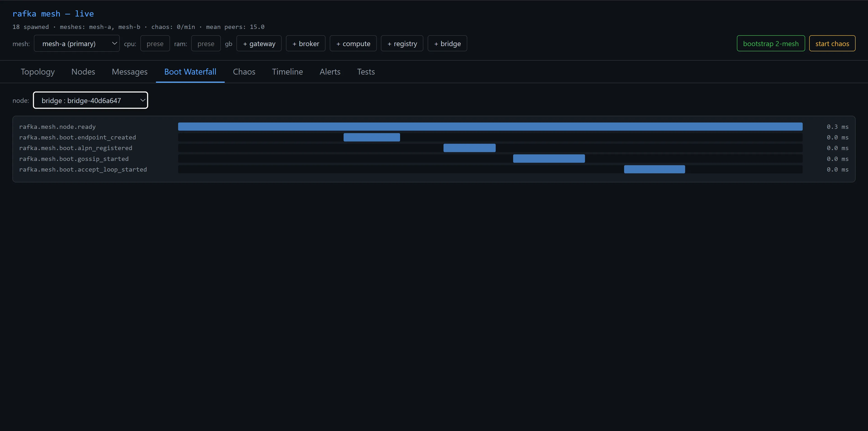
Task: Switch to the Nodes tab
Action: [x=83, y=72]
